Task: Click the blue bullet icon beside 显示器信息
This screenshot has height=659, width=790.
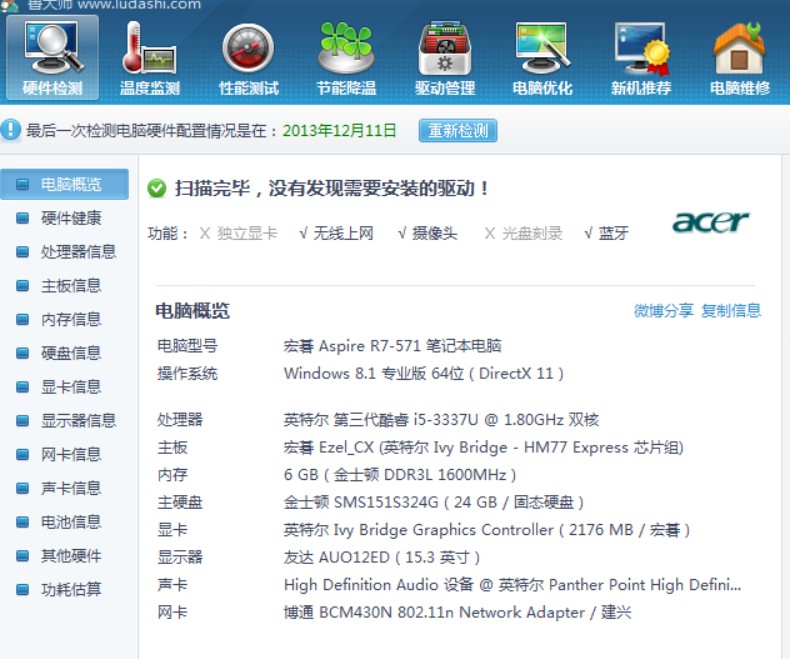Action: click(x=23, y=421)
